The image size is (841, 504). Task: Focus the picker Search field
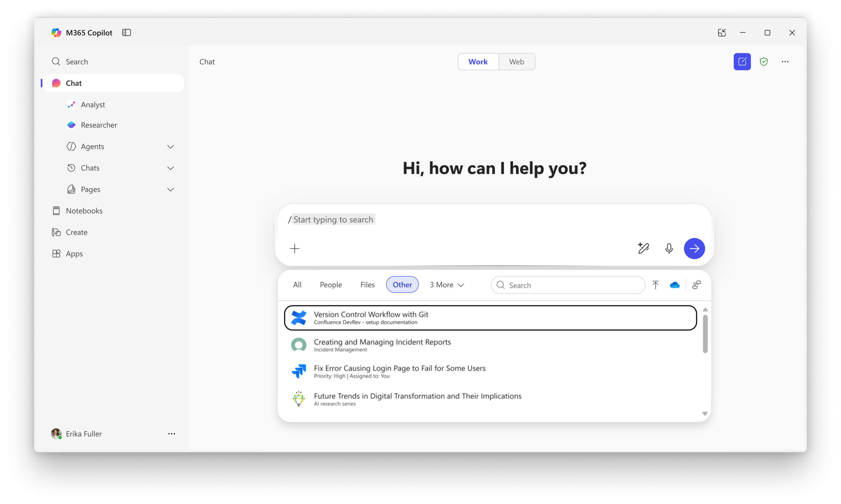pyautogui.click(x=568, y=285)
